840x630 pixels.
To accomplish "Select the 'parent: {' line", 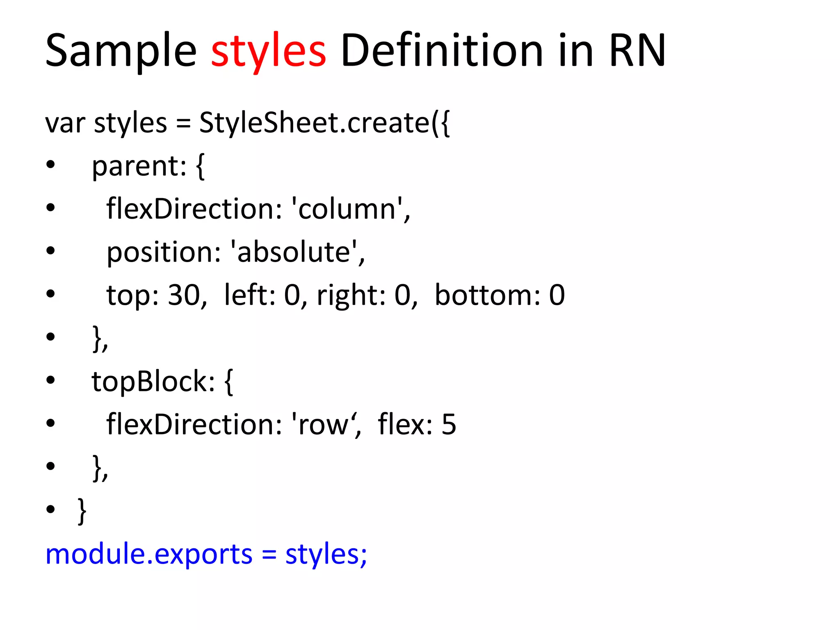I will [148, 166].
